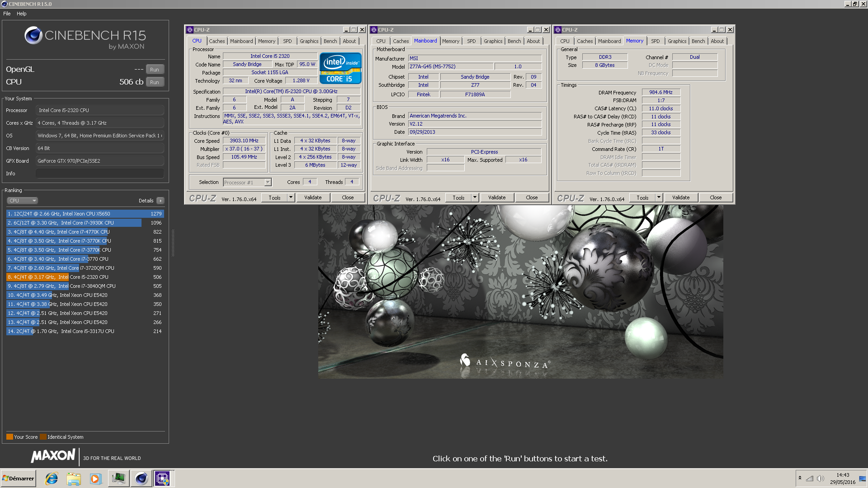
Task: Open Bench tab in first CPU-Z window
Action: tap(330, 41)
